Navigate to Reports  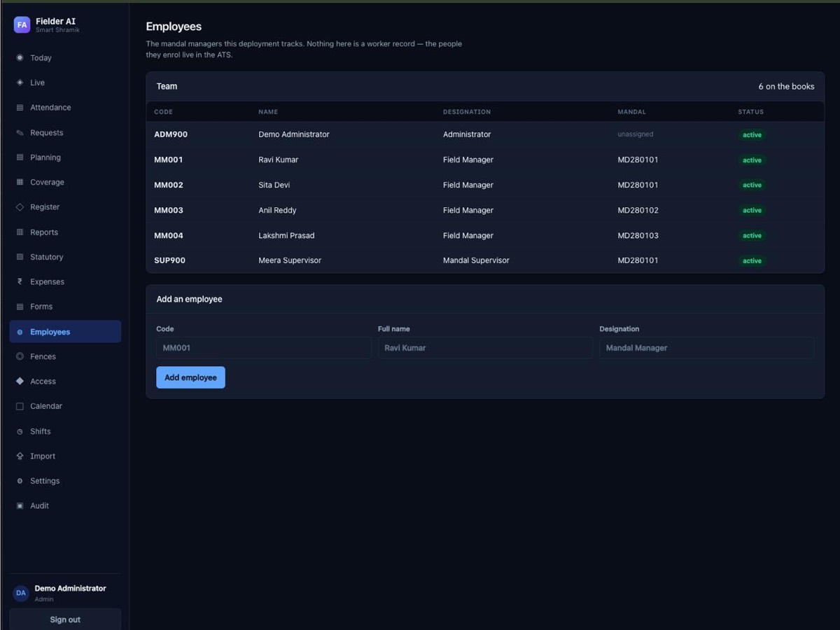(65, 232)
